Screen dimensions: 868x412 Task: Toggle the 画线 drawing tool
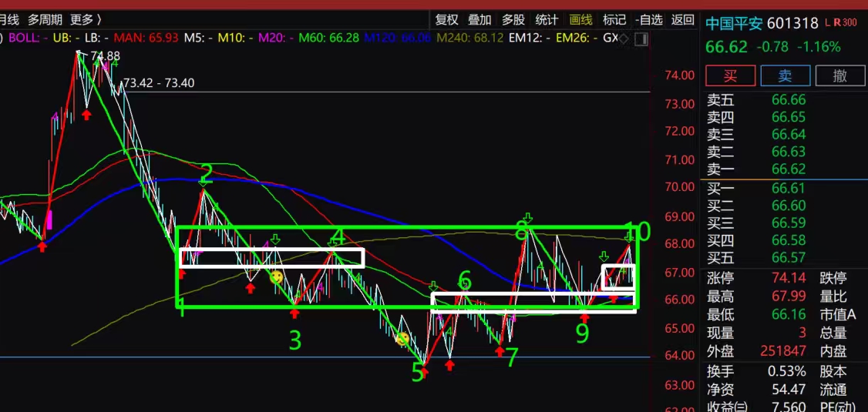pyautogui.click(x=580, y=20)
